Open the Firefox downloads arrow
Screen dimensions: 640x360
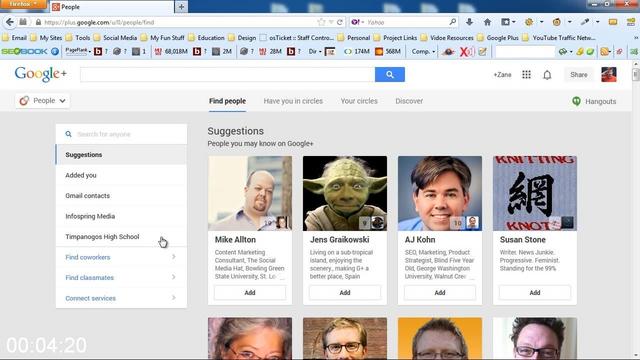click(469, 22)
